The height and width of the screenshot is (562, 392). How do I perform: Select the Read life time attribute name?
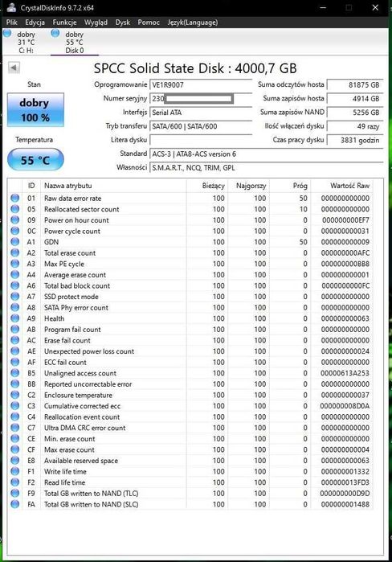point(64,482)
